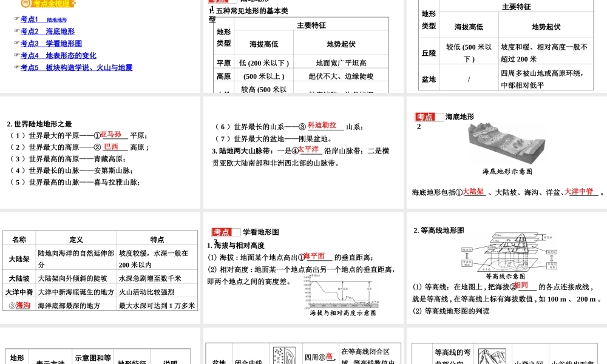Select the 大陆架 definition table slide

tap(100, 268)
